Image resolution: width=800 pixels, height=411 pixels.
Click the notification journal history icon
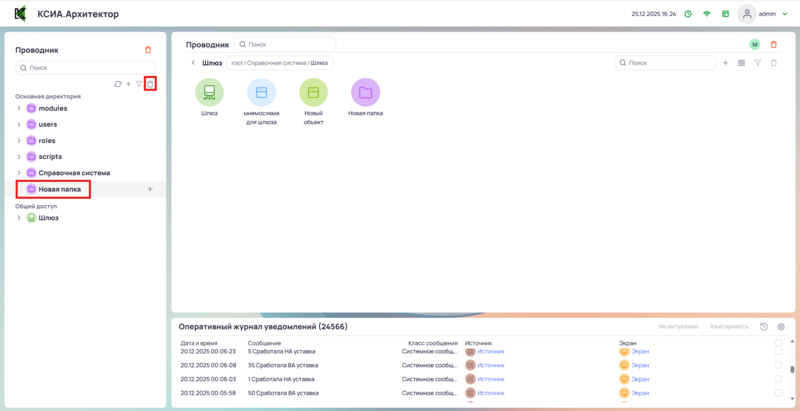[764, 327]
